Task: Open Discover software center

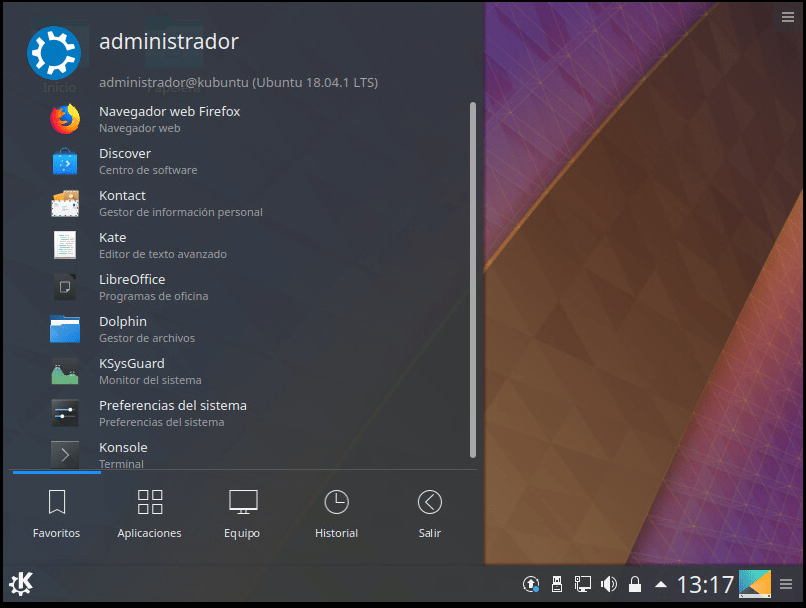Action: tap(124, 161)
